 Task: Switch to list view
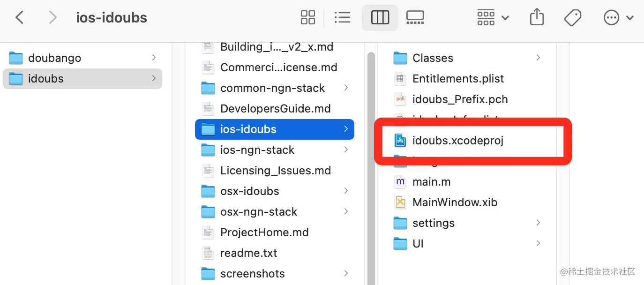pyautogui.click(x=343, y=18)
